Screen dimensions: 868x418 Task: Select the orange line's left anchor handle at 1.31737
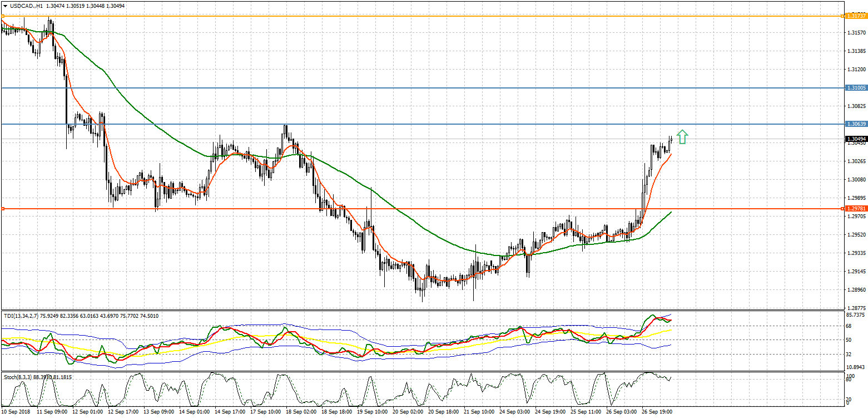click(x=2, y=16)
